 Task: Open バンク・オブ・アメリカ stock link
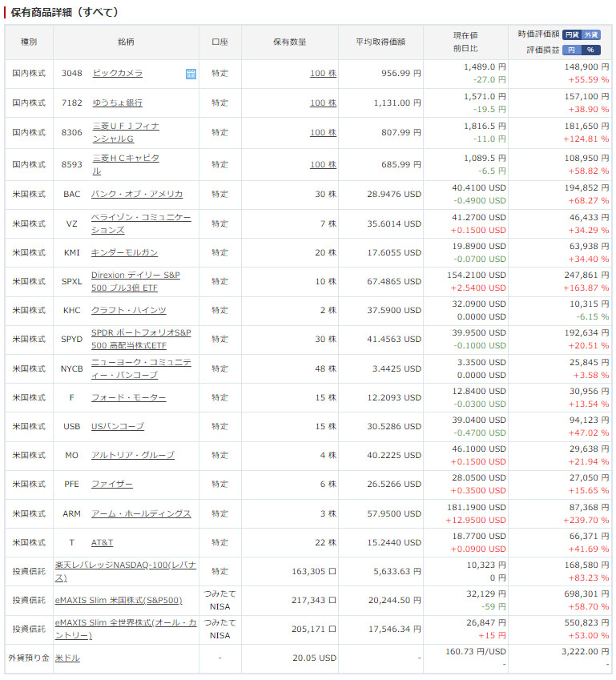[x=136, y=194]
